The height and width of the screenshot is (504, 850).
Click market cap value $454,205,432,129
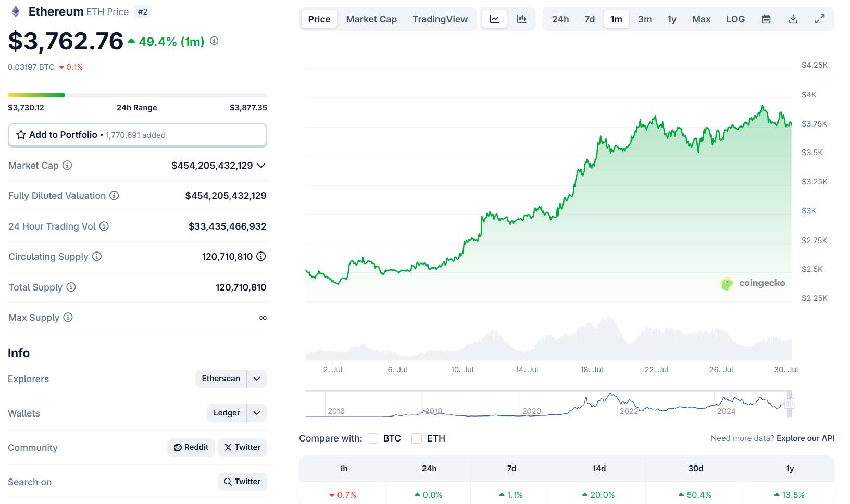point(212,166)
